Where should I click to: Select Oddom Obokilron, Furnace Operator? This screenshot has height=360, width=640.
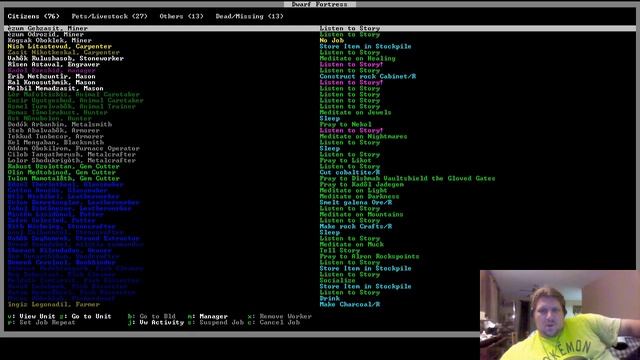click(x=73, y=149)
